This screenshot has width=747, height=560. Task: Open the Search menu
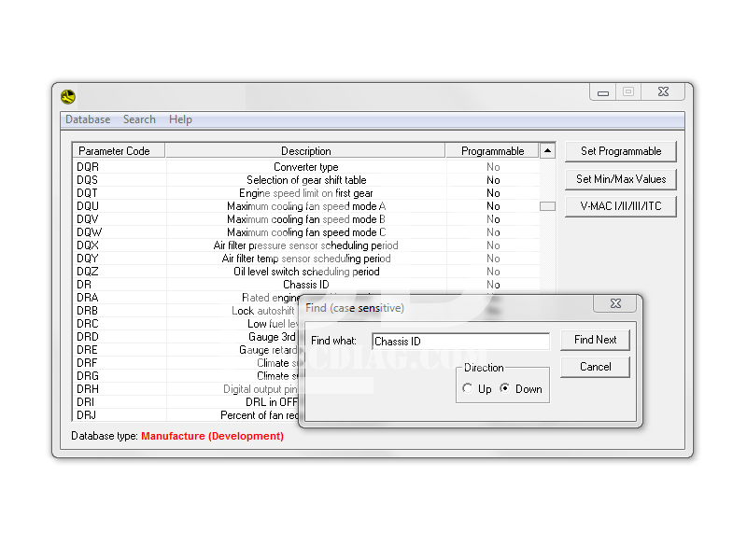pyautogui.click(x=139, y=119)
